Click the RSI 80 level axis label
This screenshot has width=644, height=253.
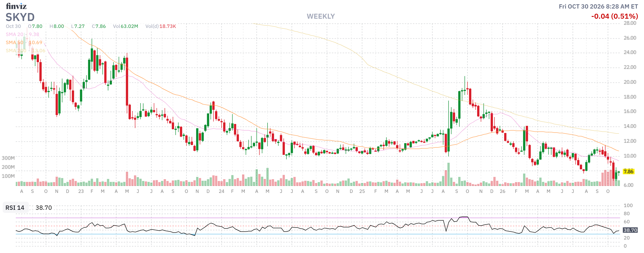626,214
